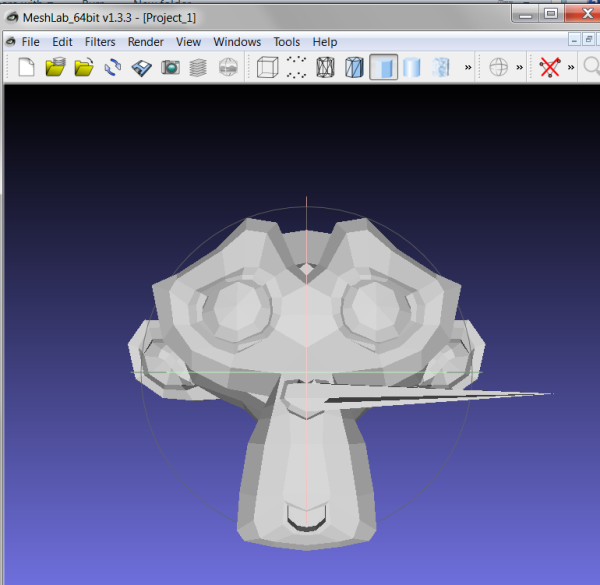Reload the current mesh
The width and height of the screenshot is (600, 585).
(113, 68)
